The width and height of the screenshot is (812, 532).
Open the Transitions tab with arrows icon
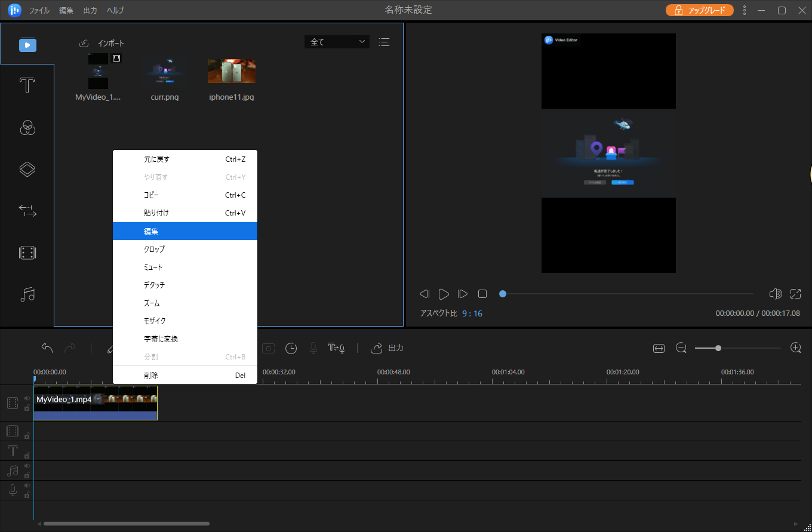pos(27,211)
